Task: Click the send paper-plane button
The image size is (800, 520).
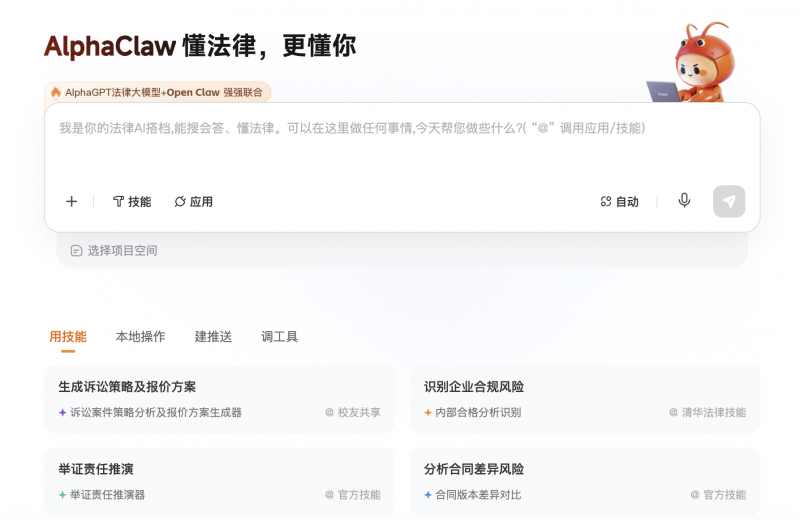Action: 729,201
